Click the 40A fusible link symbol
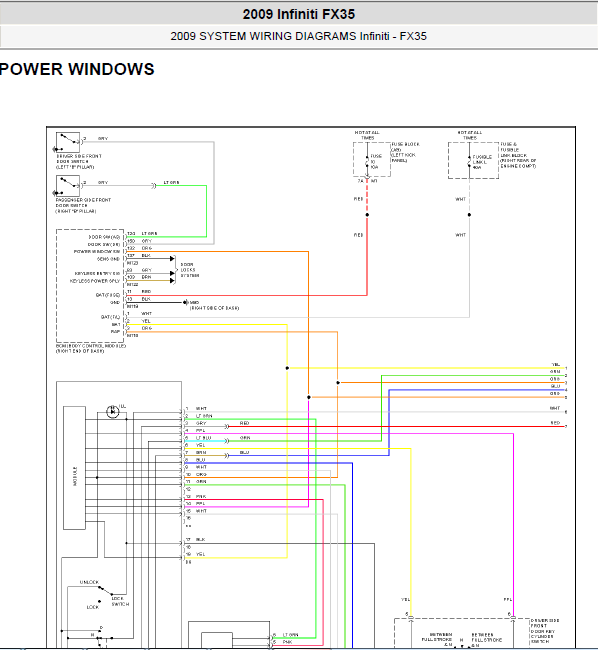The height and width of the screenshot is (650, 598). coord(470,162)
